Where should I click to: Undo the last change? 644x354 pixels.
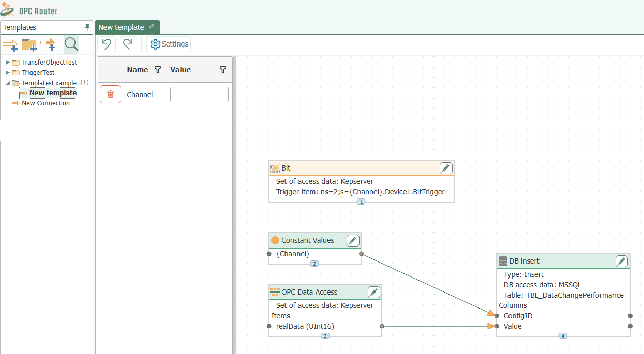[x=107, y=44]
